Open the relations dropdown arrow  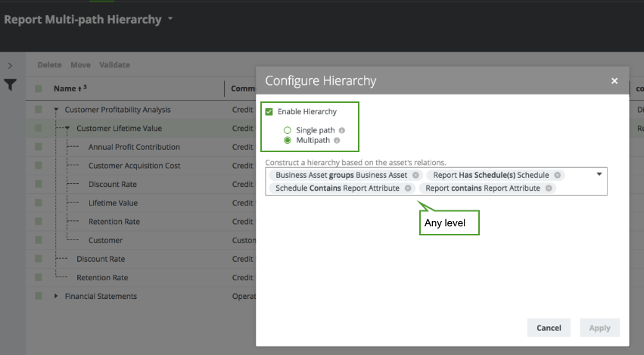coord(599,174)
